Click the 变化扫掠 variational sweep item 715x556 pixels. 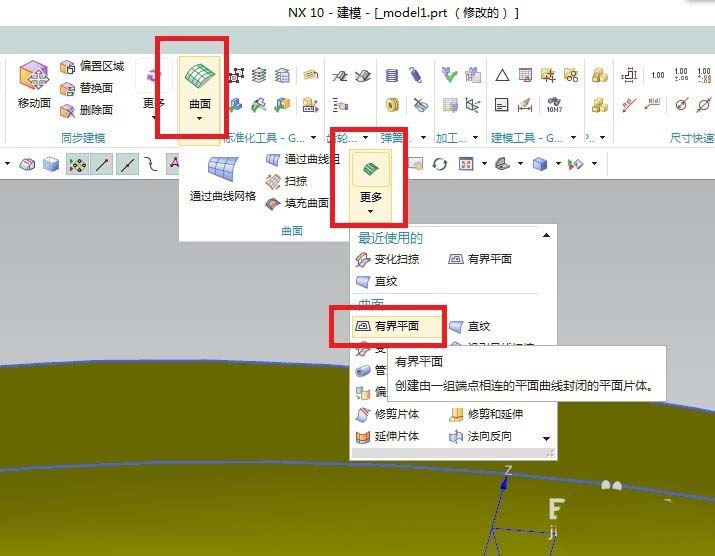click(x=387, y=259)
